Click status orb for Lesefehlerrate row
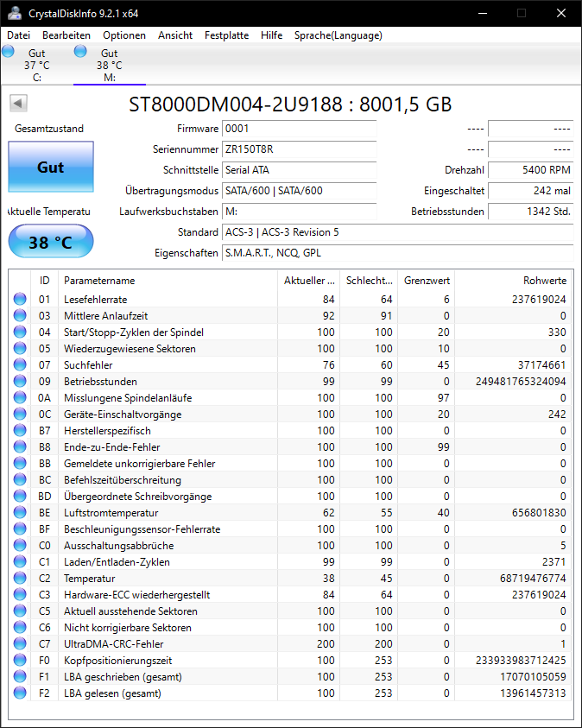Viewport: 582px width, 728px height. [x=20, y=299]
